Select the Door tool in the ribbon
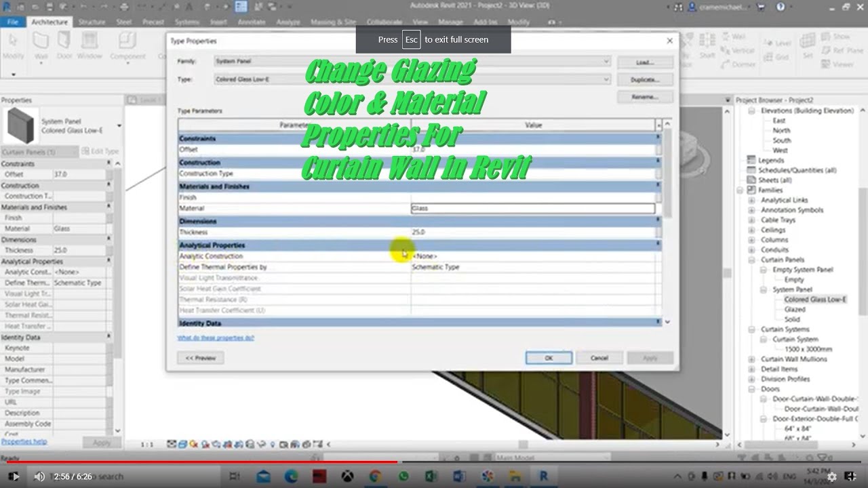868x488 pixels. pyautogui.click(x=64, y=44)
